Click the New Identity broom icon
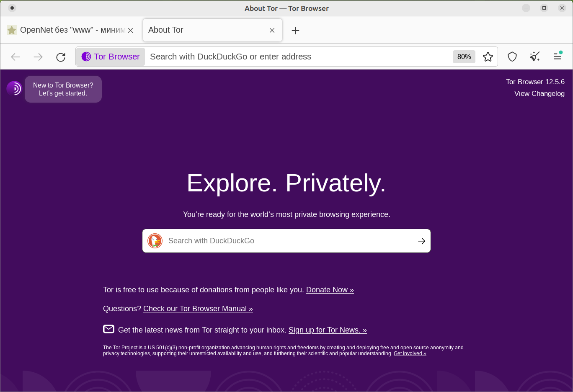This screenshot has width=573, height=392. (x=535, y=57)
